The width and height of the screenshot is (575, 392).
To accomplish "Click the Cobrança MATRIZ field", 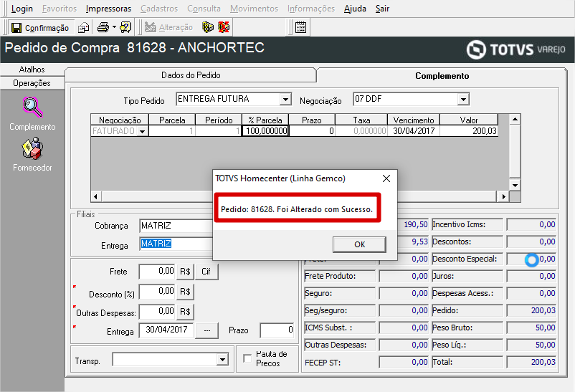I will point(176,226).
